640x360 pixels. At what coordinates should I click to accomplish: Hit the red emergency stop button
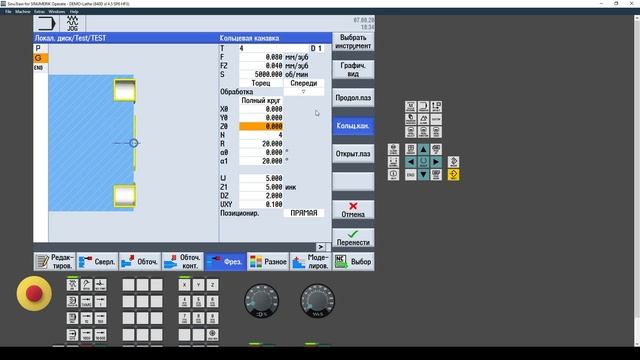click(34, 293)
